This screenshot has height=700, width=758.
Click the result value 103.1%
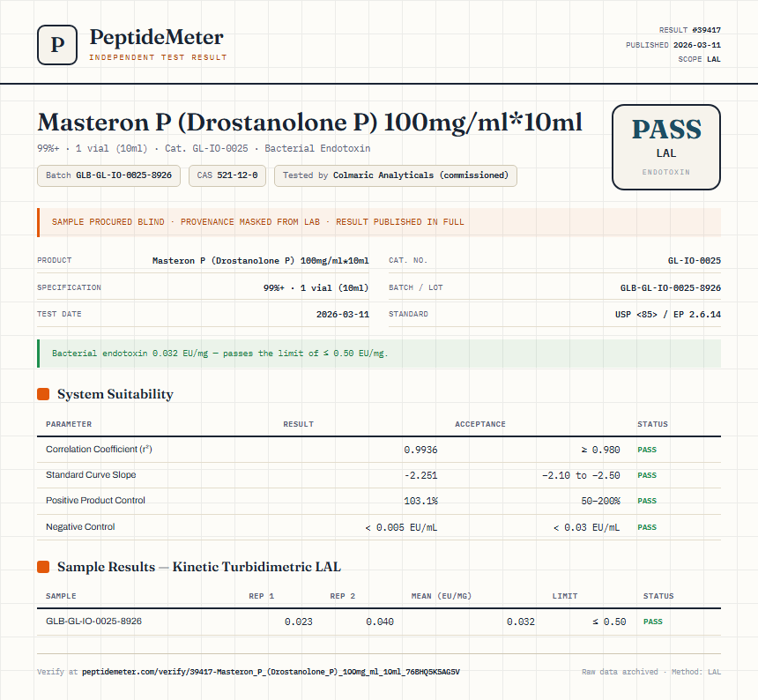(420, 501)
